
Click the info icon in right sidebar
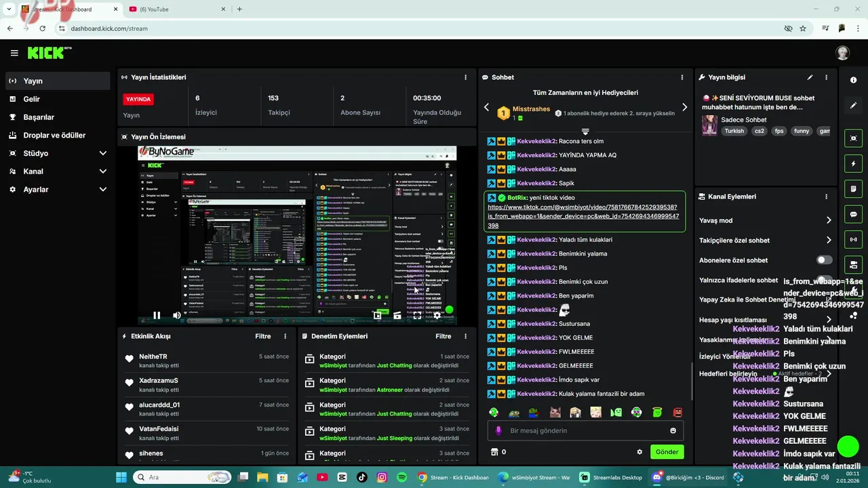pyautogui.click(x=853, y=80)
